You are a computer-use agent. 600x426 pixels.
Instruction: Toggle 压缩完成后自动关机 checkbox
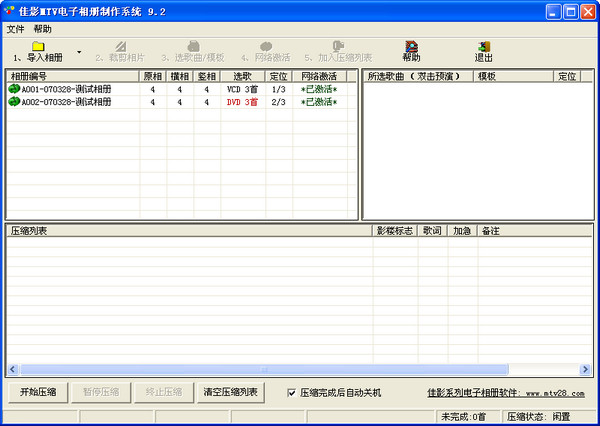[x=292, y=393]
